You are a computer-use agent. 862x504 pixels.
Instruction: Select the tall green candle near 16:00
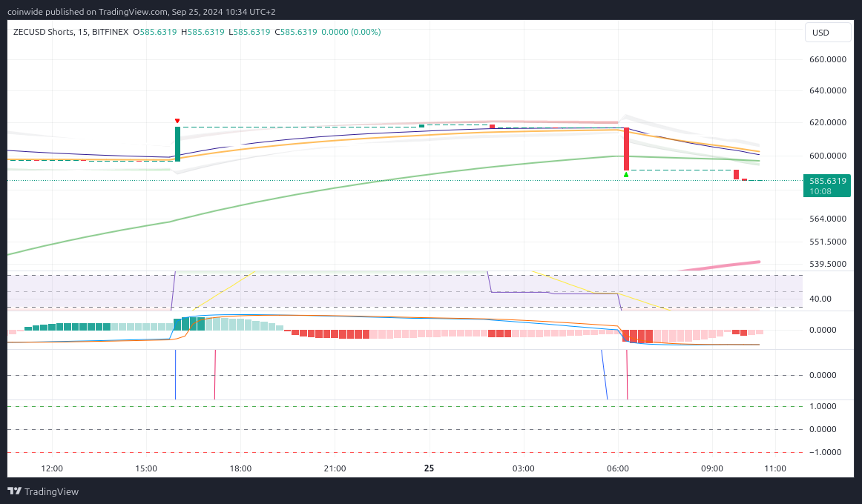[177, 144]
